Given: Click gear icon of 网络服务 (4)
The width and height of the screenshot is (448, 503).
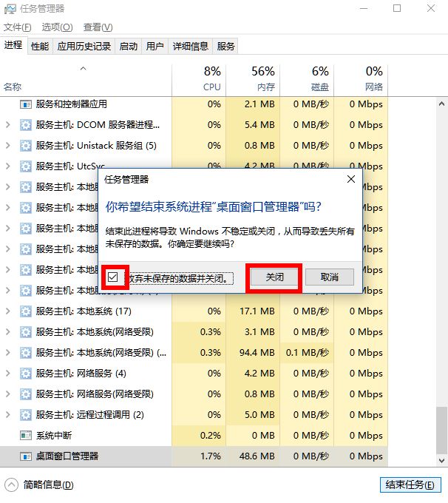Looking at the screenshot, I should tap(26, 374).
